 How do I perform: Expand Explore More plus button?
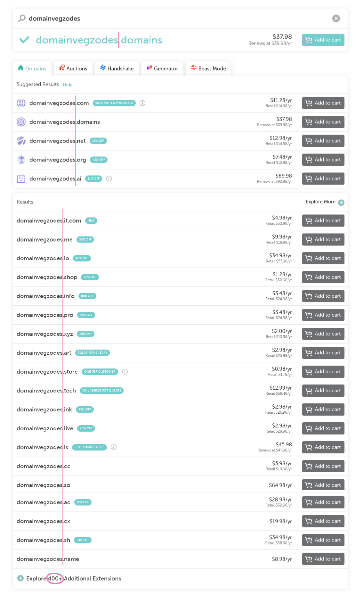pos(341,203)
